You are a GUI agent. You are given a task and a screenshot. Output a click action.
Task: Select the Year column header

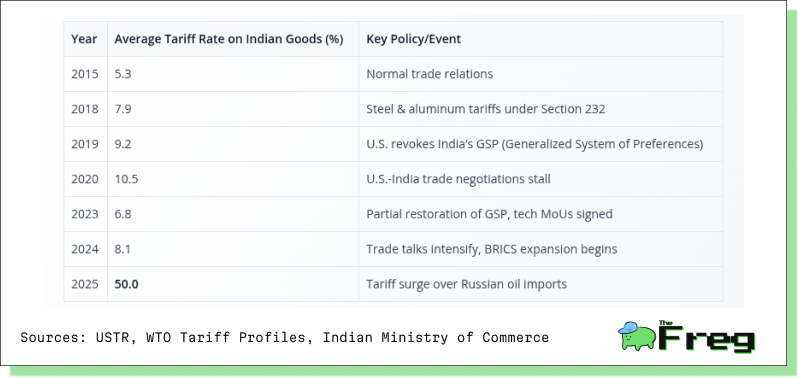(84, 39)
